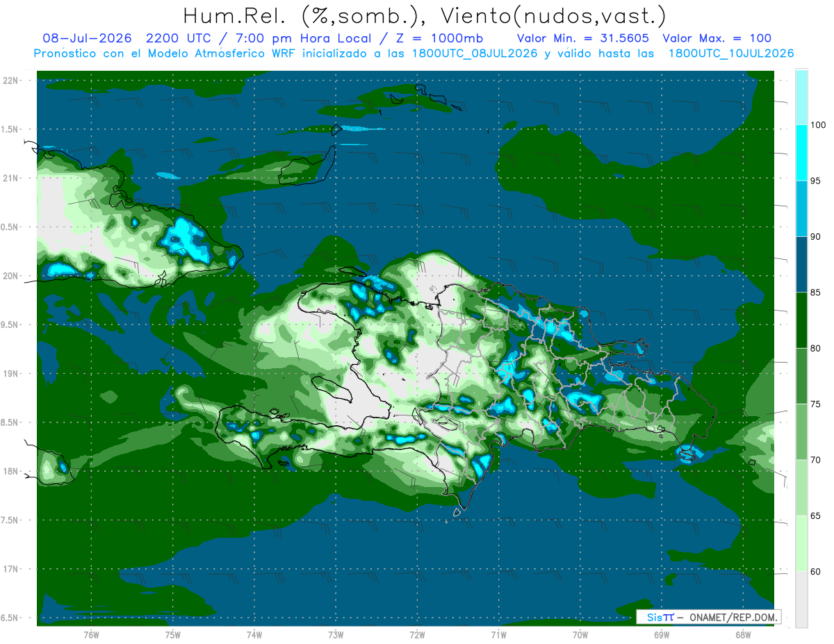Select the dark blue 85–90 colorbar segment
Image resolution: width=834 pixels, height=644 pixels.
click(x=801, y=265)
